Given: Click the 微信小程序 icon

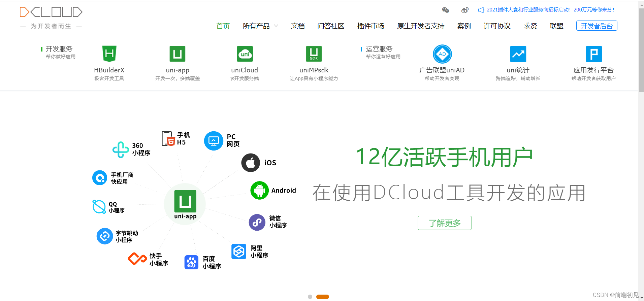Looking at the screenshot, I should coord(257,222).
